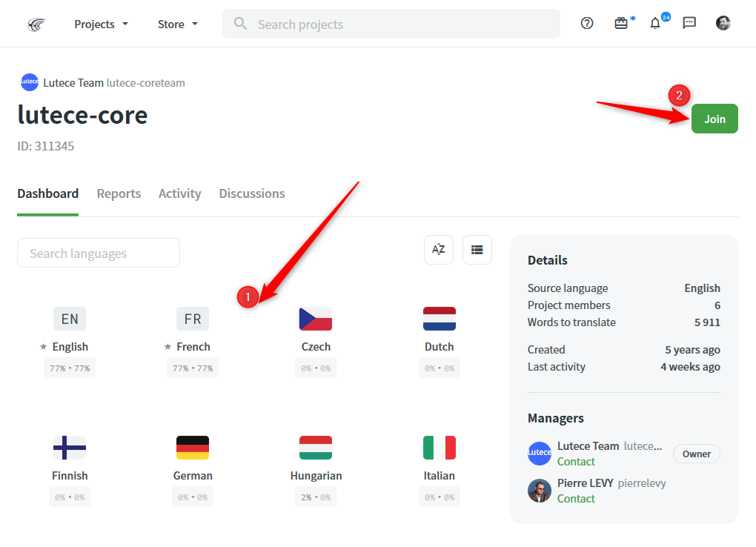
Task: Open the help question mark icon
Action: click(586, 23)
